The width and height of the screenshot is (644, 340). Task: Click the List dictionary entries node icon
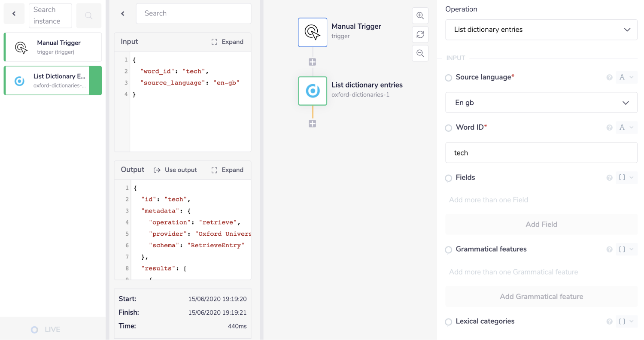[x=313, y=91]
